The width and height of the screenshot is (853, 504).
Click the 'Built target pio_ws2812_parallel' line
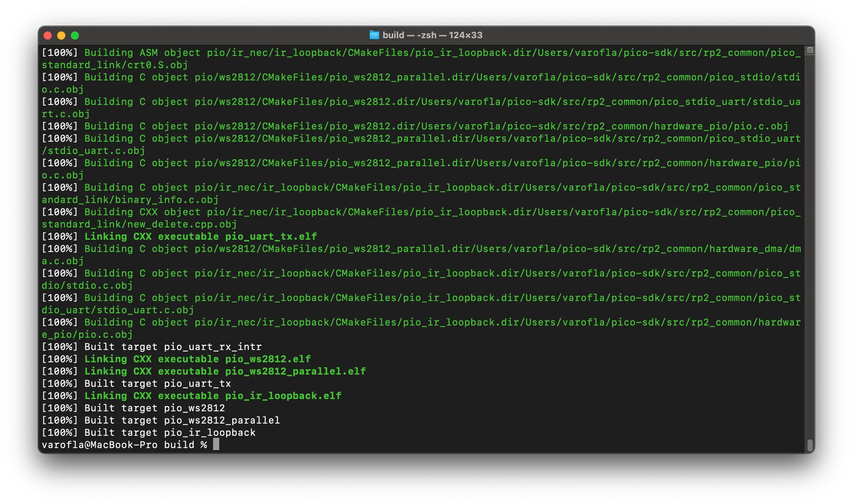click(x=182, y=420)
